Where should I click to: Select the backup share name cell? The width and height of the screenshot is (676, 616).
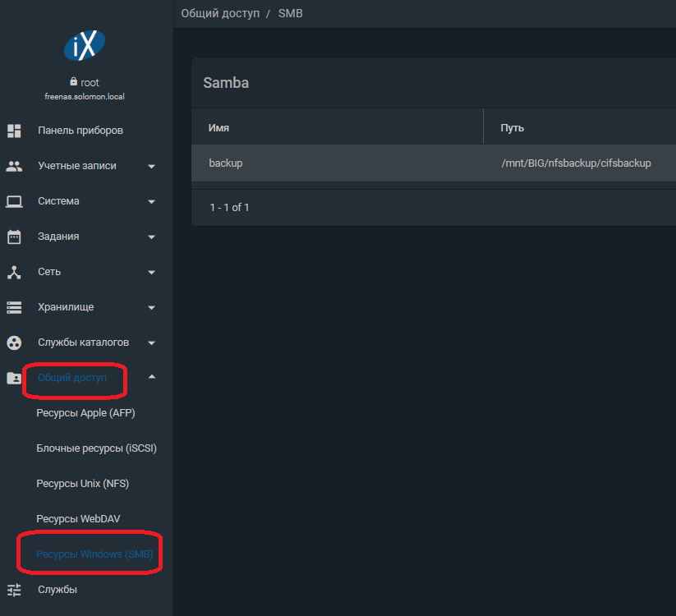(226, 163)
